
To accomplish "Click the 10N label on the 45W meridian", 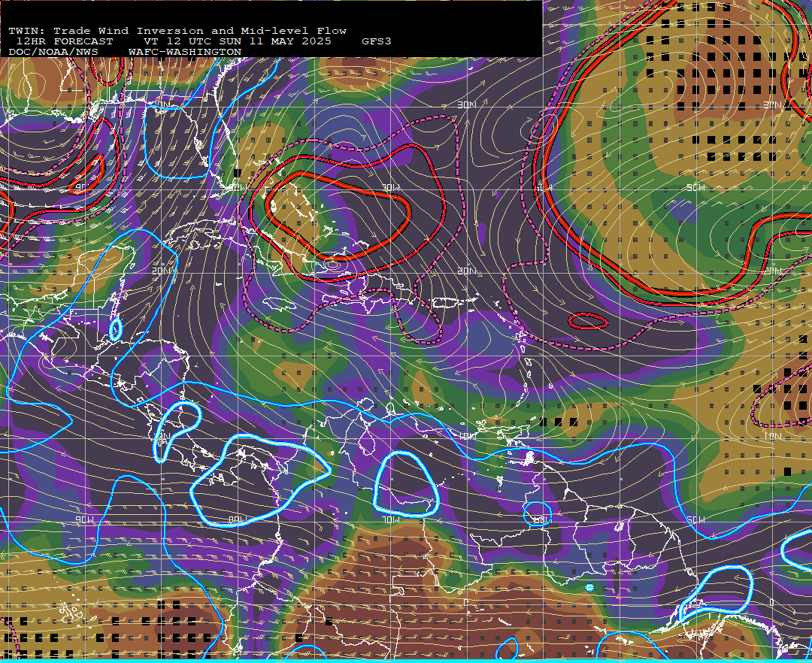I will click(773, 437).
